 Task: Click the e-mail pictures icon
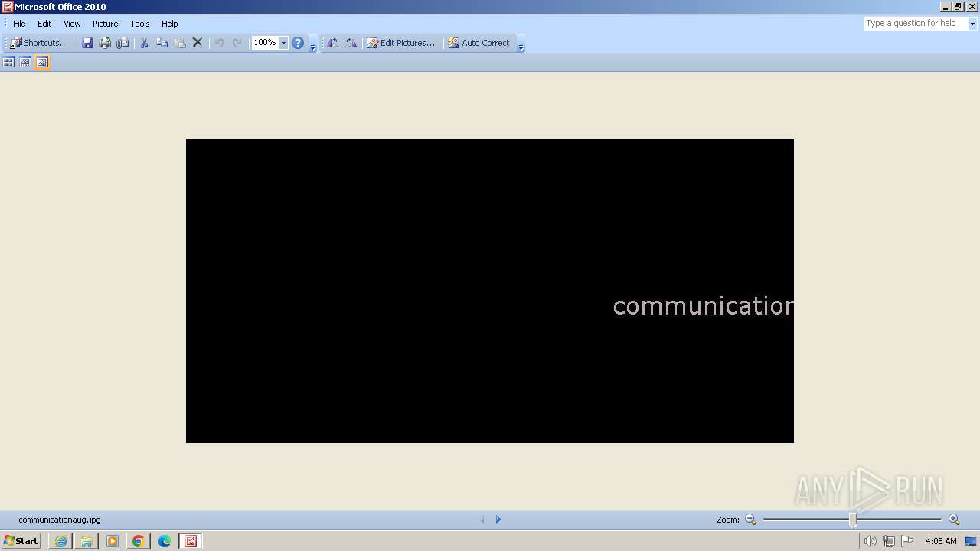[122, 43]
